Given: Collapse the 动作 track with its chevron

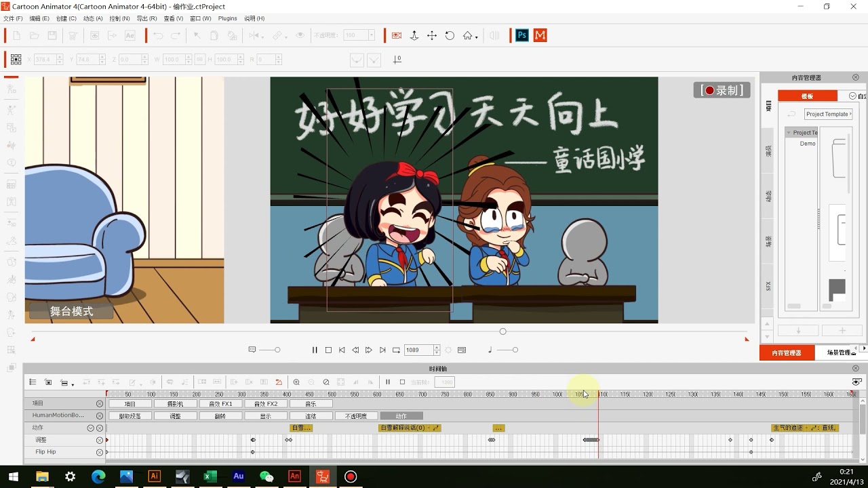Looking at the screenshot, I should tap(90, 428).
